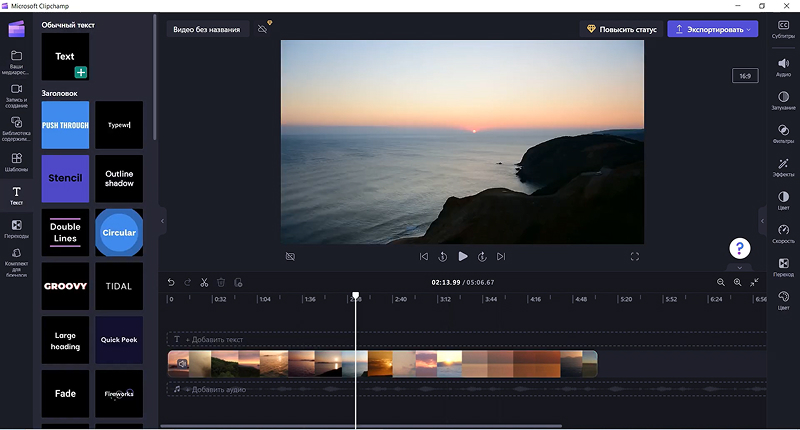Open the Subtitles (Субтитры) panel

[x=783, y=29]
